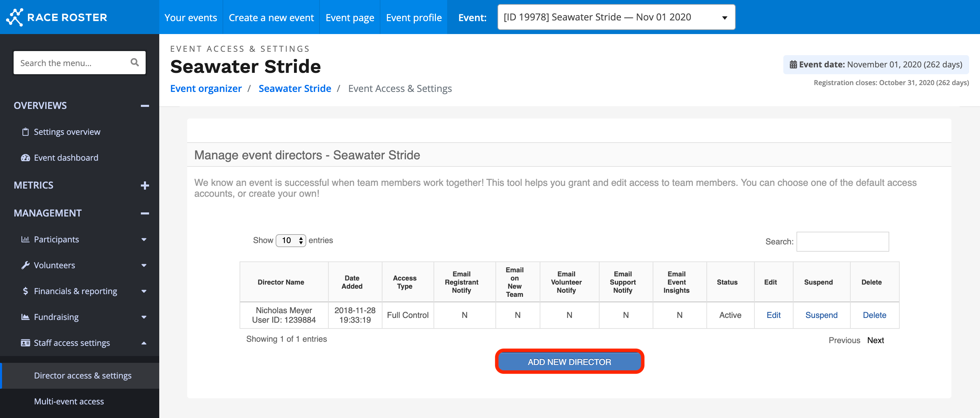Expand the METRICS section with plus icon
Screen dimensions: 980x418
145,186
